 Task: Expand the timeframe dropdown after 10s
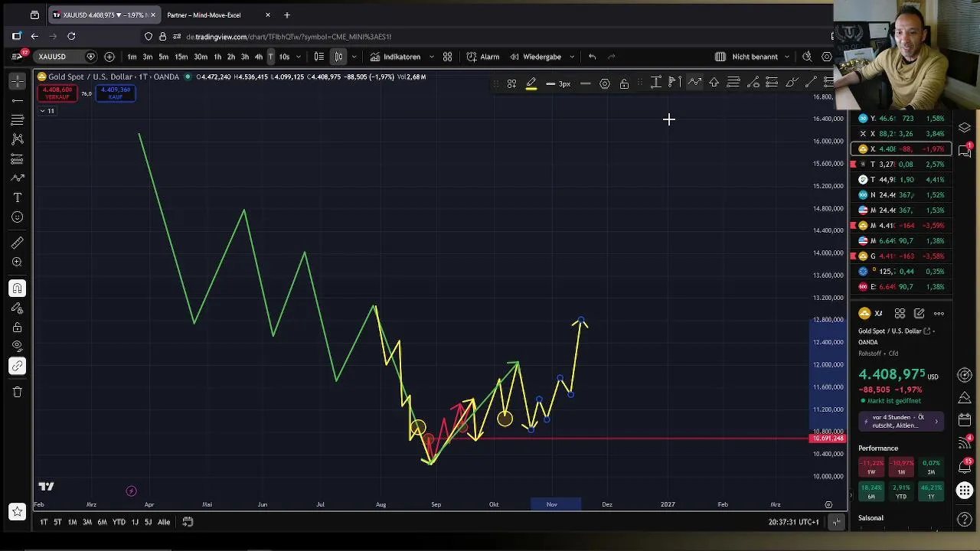click(299, 57)
